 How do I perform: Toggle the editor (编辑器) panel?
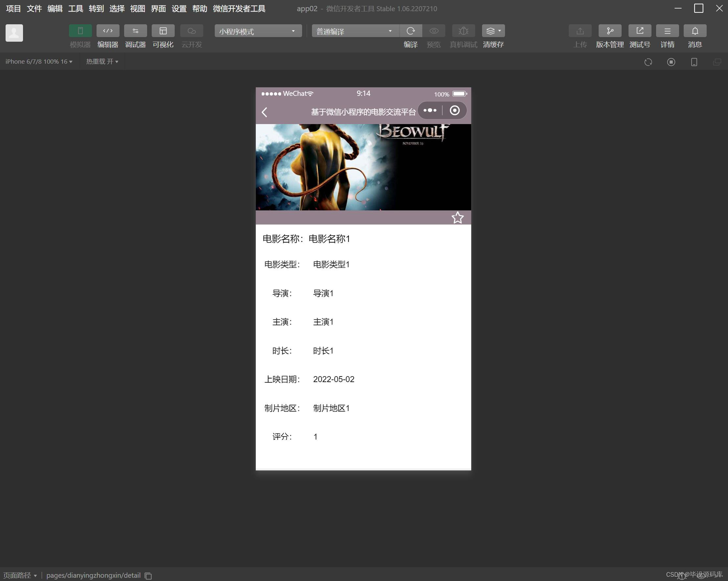click(108, 31)
